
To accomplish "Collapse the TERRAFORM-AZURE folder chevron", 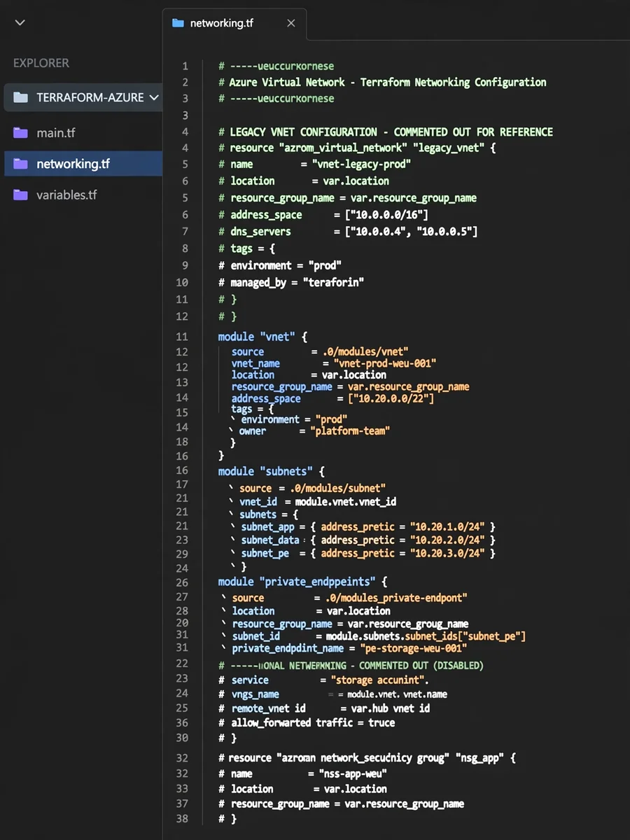I will 154,97.
